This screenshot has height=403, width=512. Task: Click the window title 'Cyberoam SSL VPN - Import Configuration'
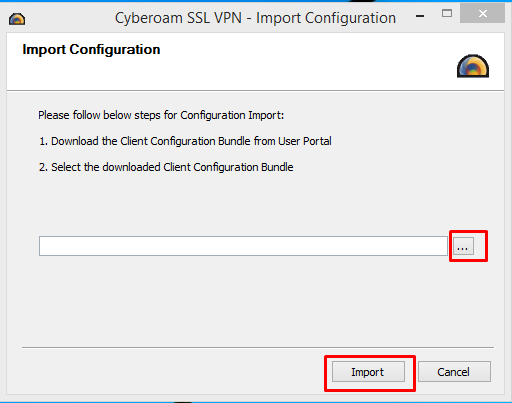click(255, 18)
